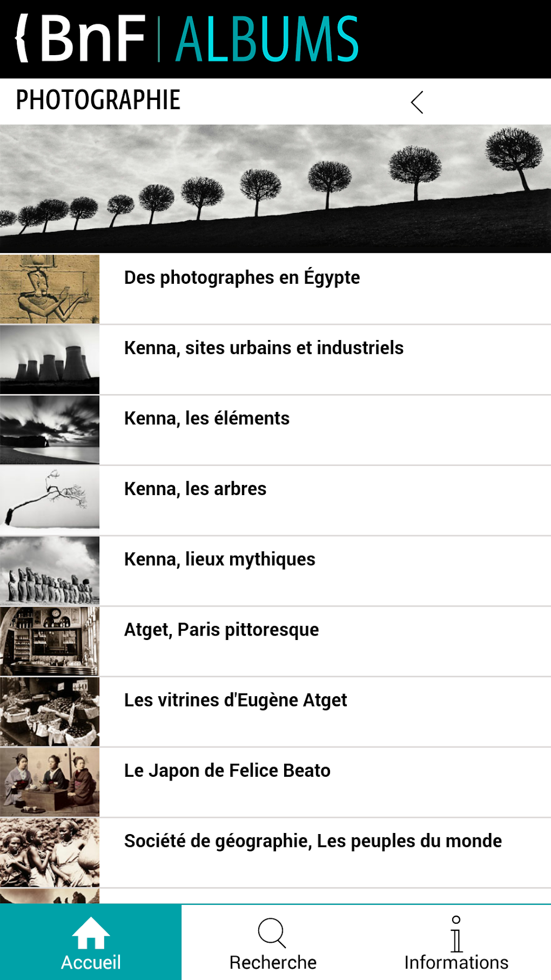Viewport: 551px width, 980px height.
Task: Tap the trees banner photograph
Action: click(275, 189)
